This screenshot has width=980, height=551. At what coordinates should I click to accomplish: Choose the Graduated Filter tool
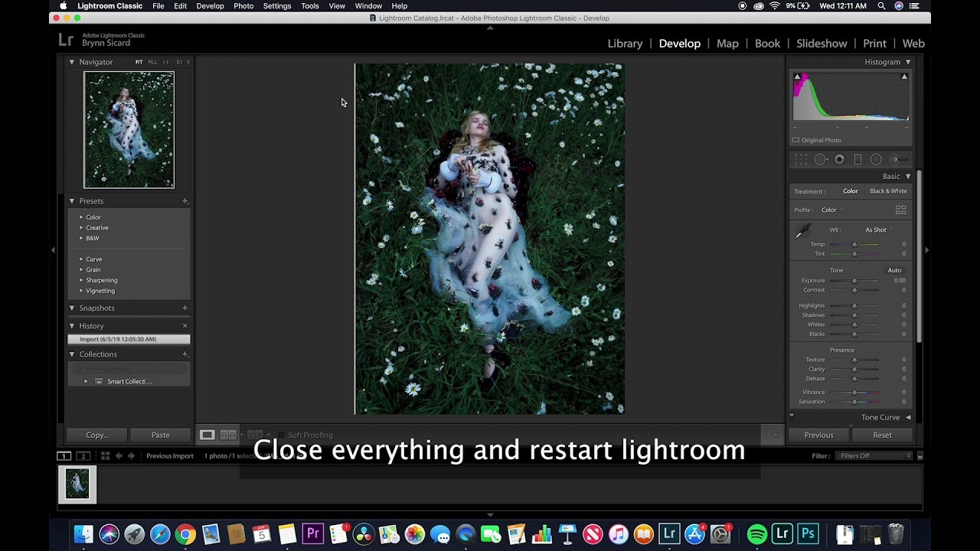[857, 159]
